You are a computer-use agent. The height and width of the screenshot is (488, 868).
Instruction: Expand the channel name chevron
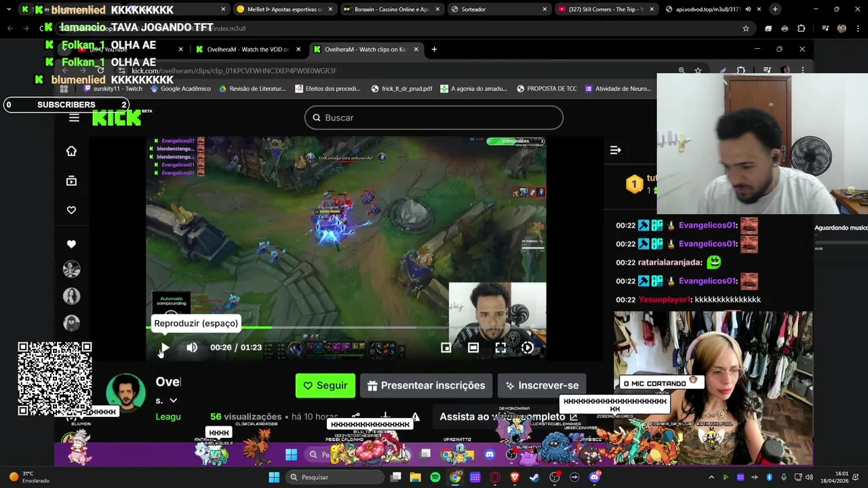(174, 401)
